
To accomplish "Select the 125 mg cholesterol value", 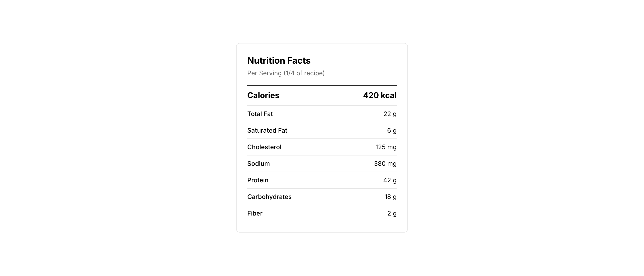I will [x=386, y=147].
